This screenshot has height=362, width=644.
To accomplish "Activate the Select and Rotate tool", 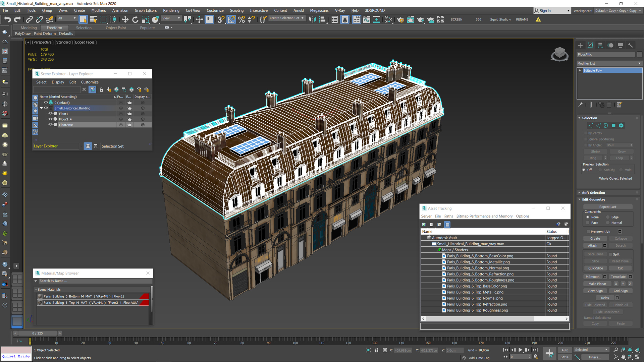I will [135, 19].
